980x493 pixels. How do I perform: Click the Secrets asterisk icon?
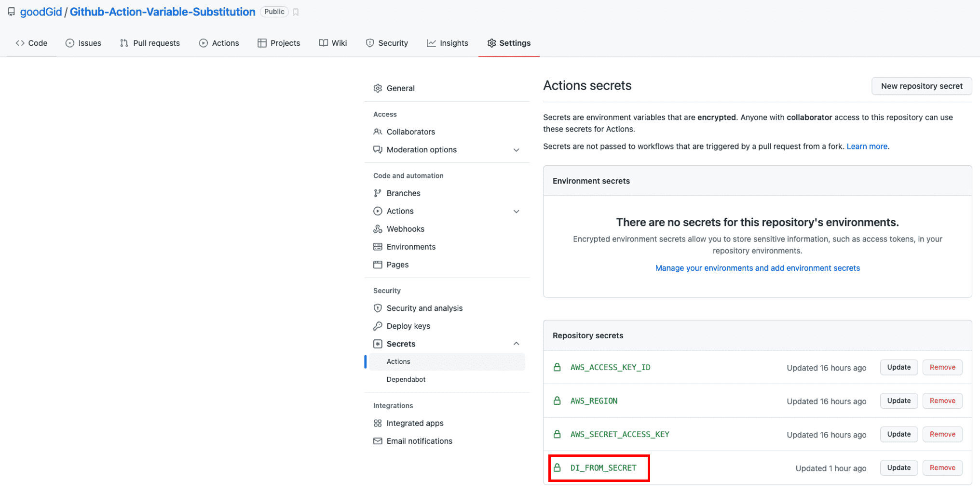[378, 344]
